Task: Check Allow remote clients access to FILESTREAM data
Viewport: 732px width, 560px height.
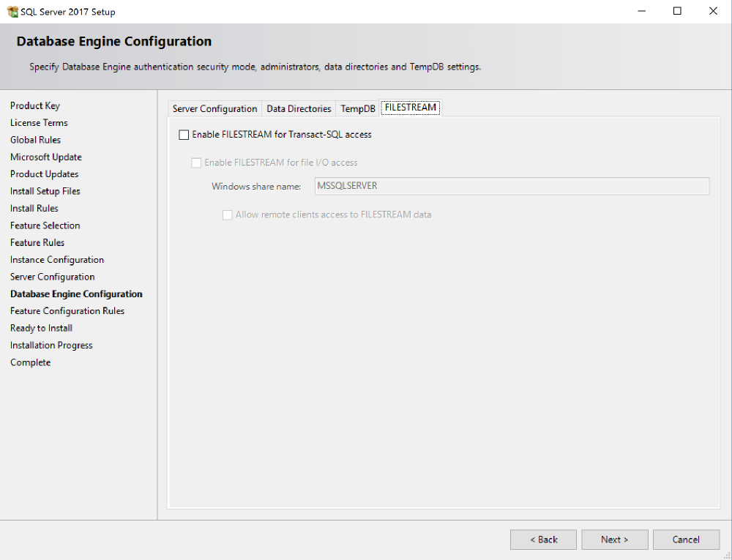Action: coord(228,214)
